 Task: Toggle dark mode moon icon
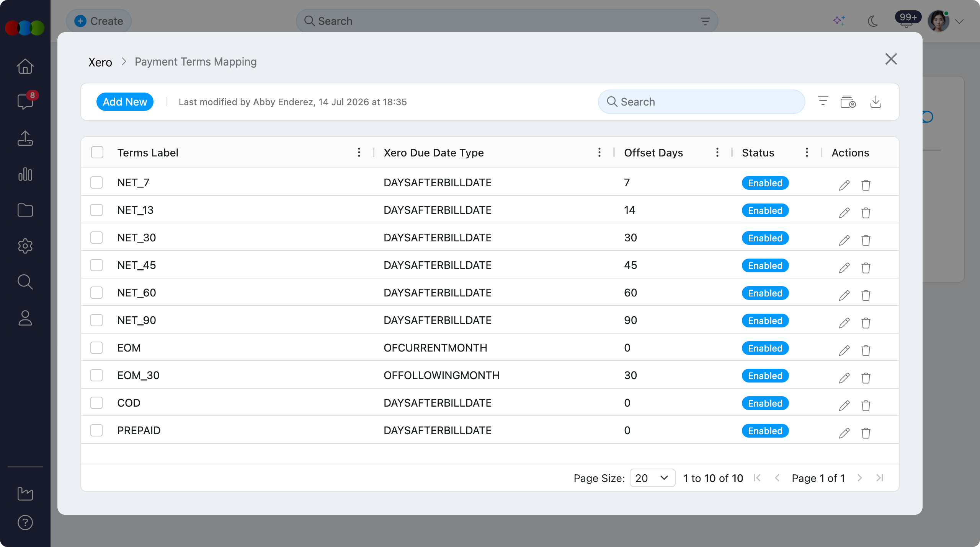coord(873,21)
